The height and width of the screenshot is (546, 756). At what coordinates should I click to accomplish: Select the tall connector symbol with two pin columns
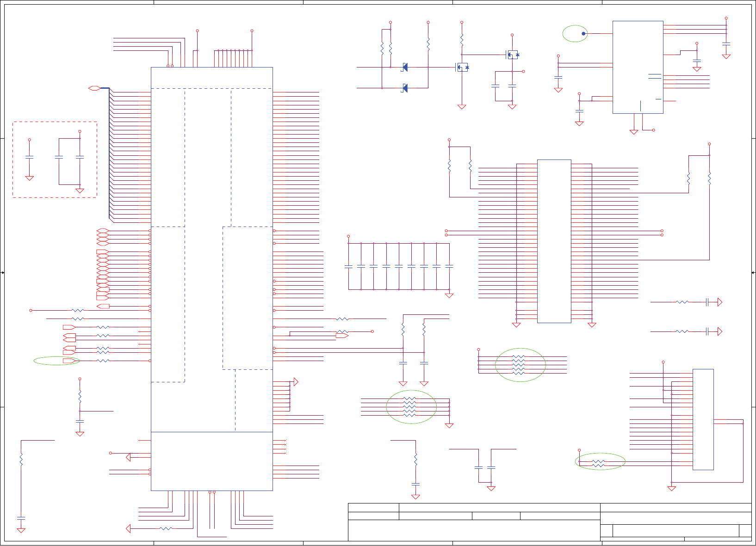tap(554, 241)
